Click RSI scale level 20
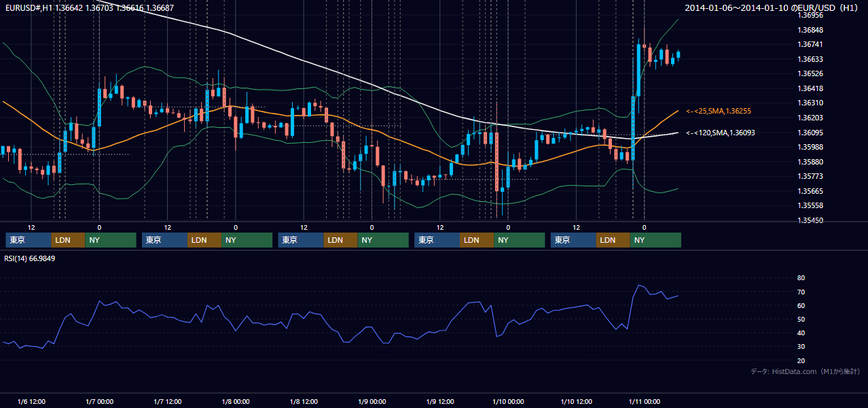868x408 pixels. (x=801, y=360)
